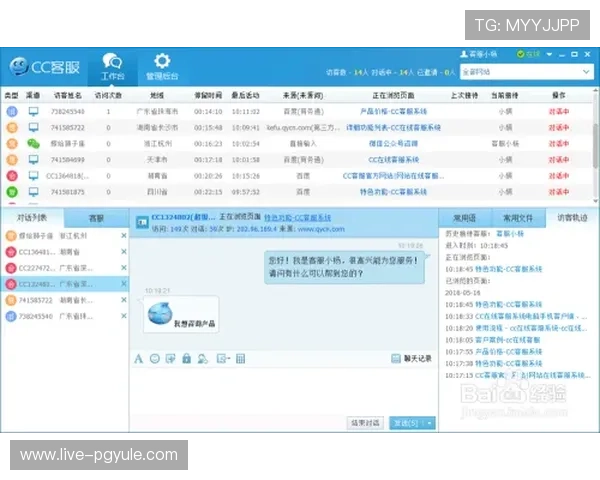Click 对话中 status for visitor 741581875
The height and width of the screenshot is (480, 600).
click(x=559, y=192)
